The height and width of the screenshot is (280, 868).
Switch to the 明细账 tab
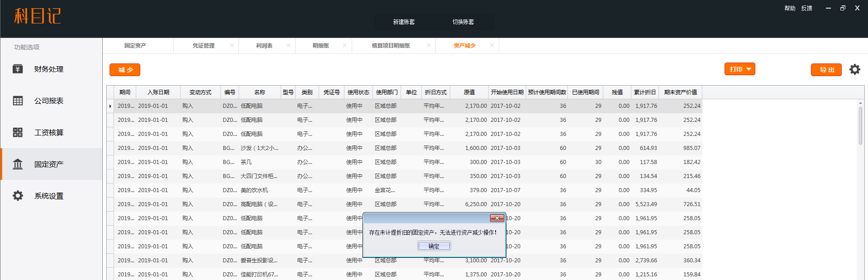tap(320, 46)
